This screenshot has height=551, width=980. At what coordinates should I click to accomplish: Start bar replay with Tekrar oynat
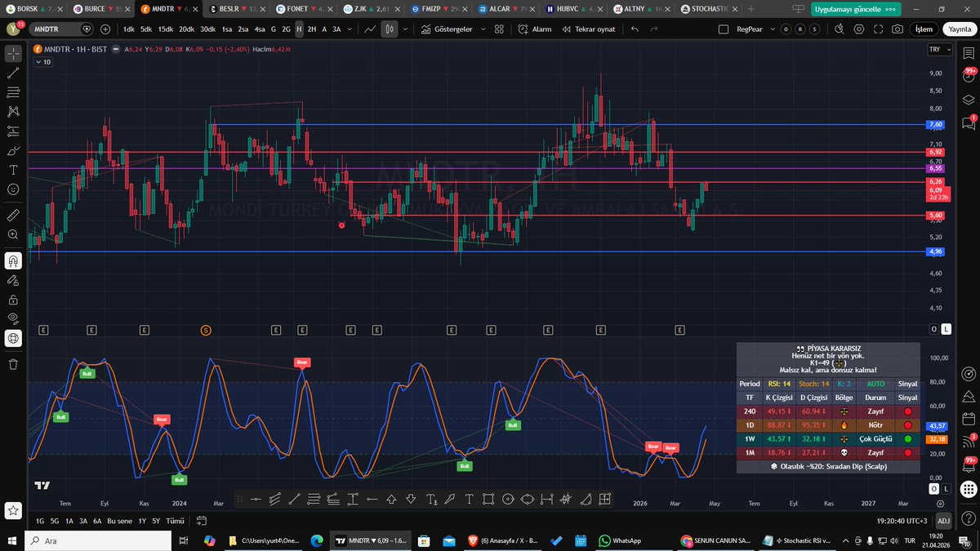[x=589, y=29]
